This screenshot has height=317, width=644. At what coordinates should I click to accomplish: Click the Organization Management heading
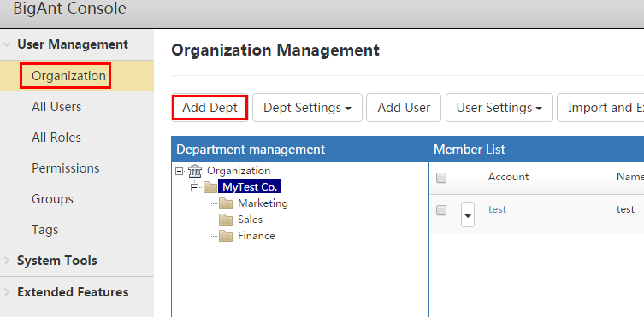[275, 50]
